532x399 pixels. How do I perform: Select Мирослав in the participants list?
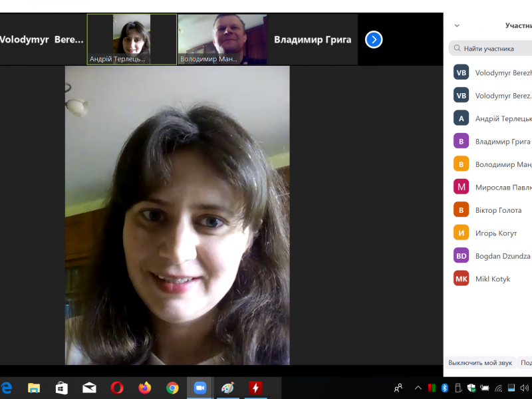point(502,188)
